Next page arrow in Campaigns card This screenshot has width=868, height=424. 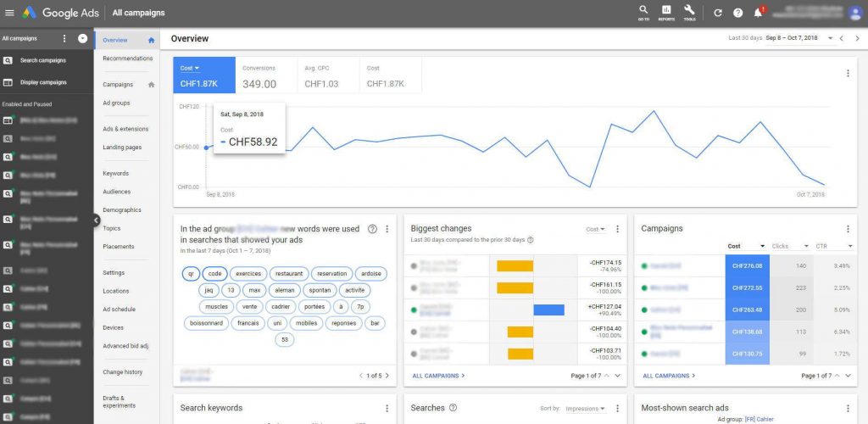(x=849, y=376)
